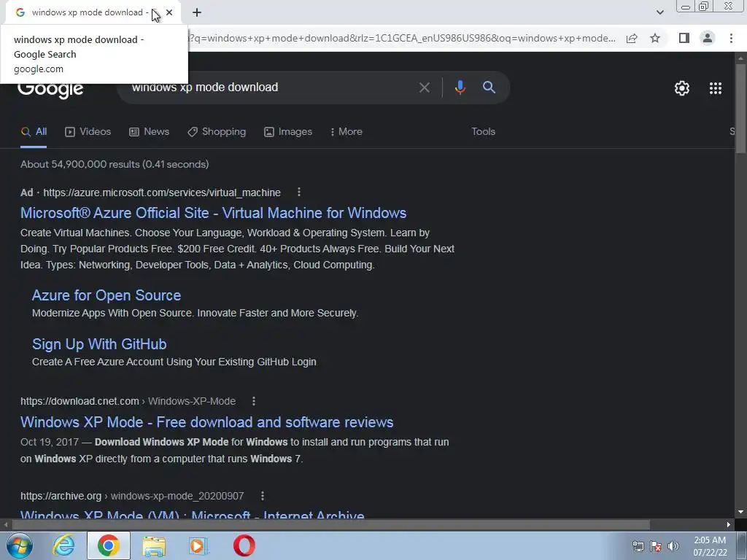747x560 pixels.
Task: Open the Internet Archive Windows XP Mode link
Action: point(193,514)
